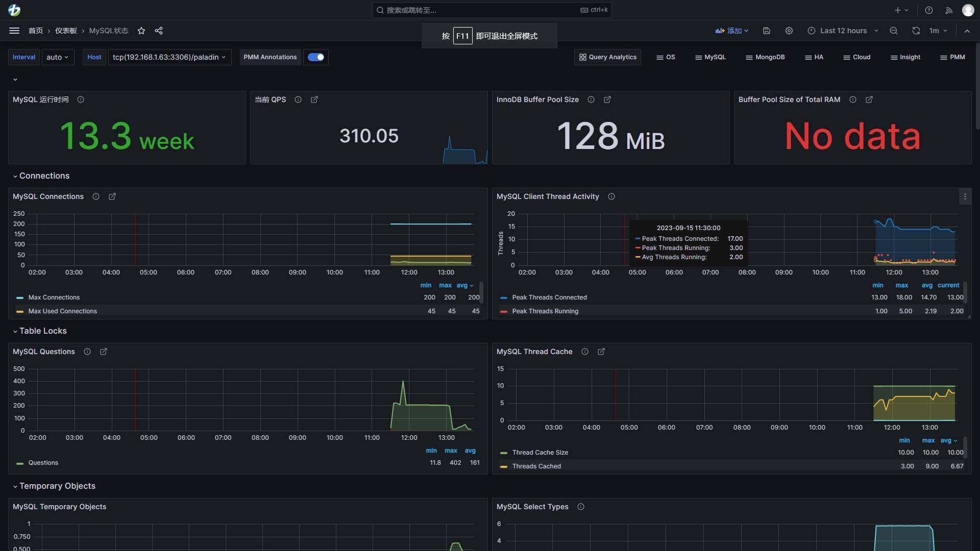
Task: Open the Interval auto dropdown
Action: (58, 57)
